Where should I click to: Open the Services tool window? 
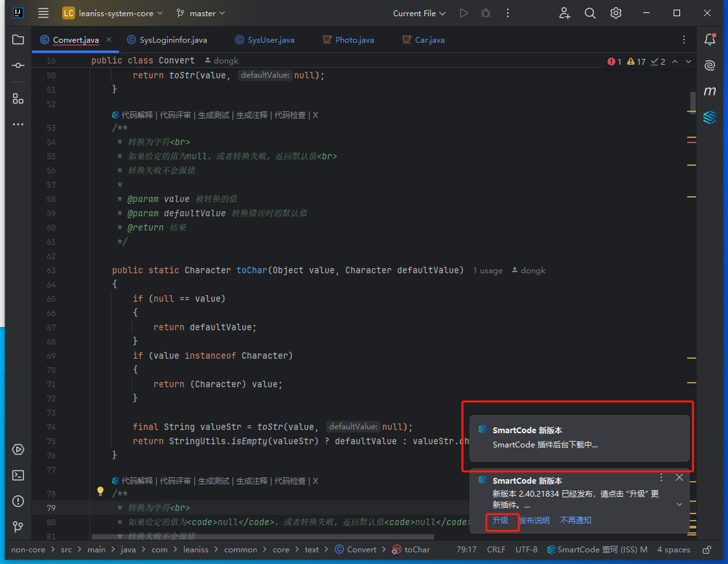[18, 449]
